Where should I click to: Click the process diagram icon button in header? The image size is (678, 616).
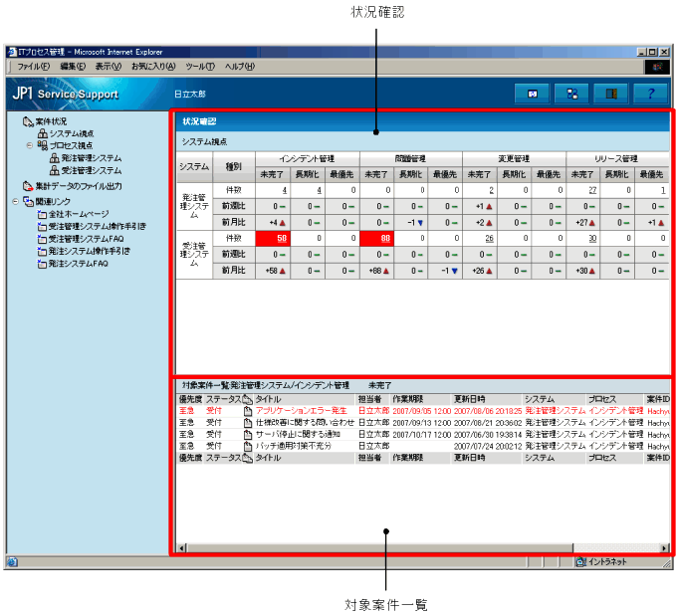coord(571,94)
